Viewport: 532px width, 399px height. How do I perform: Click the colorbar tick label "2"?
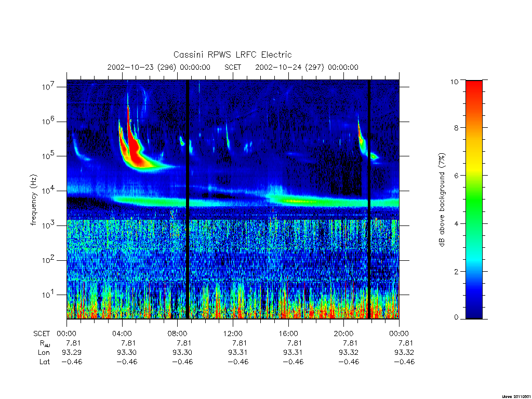coord(456,271)
